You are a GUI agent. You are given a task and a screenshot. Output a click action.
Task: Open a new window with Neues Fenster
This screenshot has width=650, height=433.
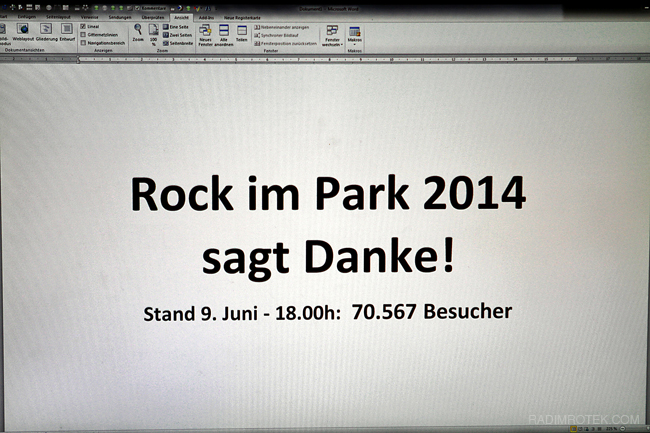point(205,34)
